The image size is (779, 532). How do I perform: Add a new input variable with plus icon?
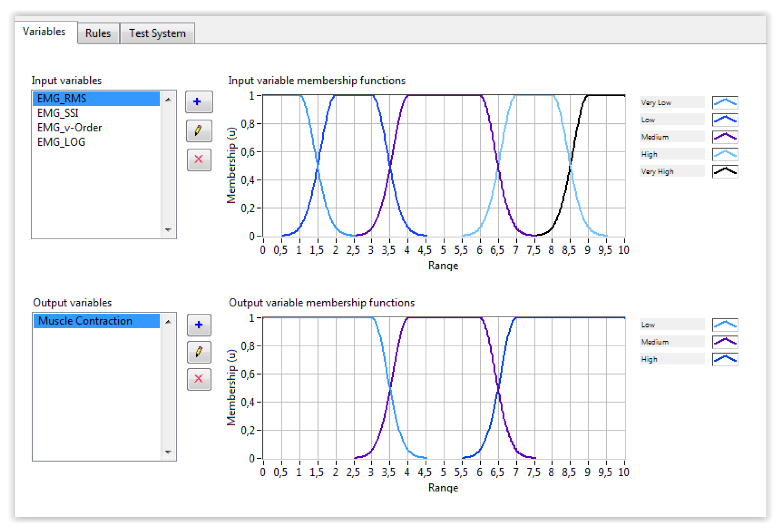(198, 102)
